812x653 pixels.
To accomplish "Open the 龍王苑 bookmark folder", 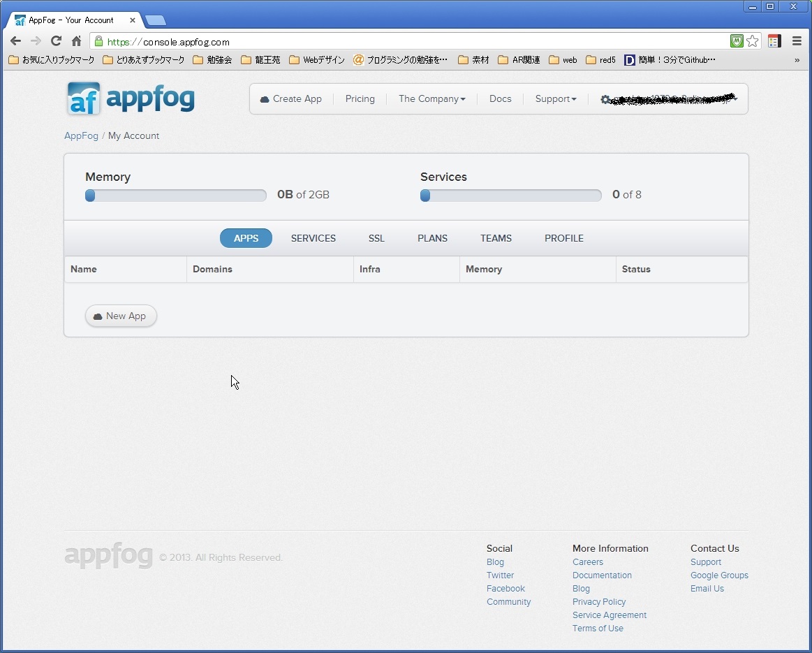I will (x=260, y=60).
